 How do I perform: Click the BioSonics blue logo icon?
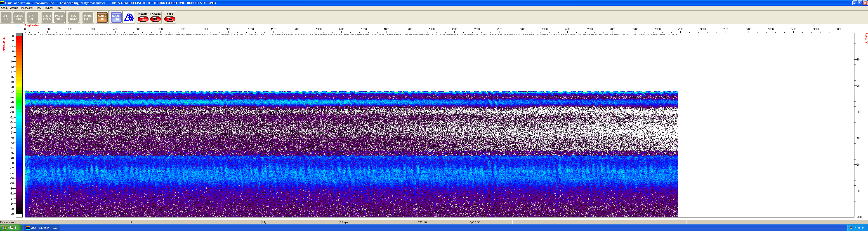129,18
